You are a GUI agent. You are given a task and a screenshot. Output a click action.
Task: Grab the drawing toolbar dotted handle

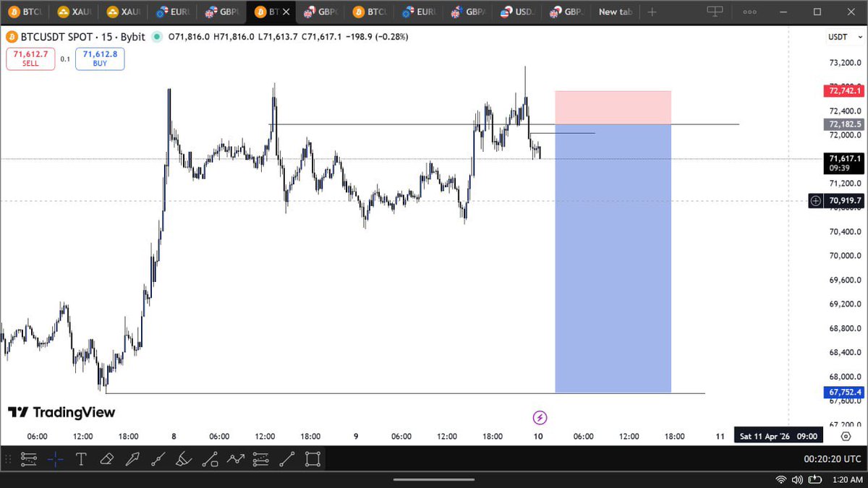9,458
